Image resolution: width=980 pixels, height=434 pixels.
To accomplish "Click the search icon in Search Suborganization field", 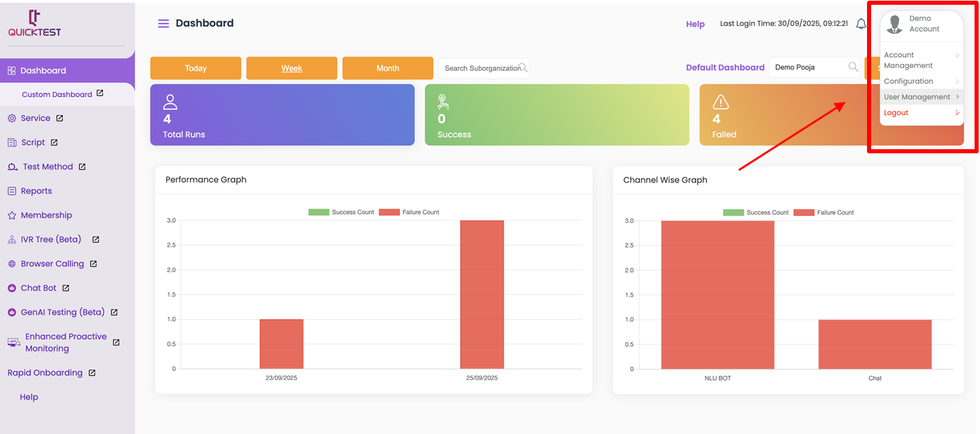I will click(523, 67).
